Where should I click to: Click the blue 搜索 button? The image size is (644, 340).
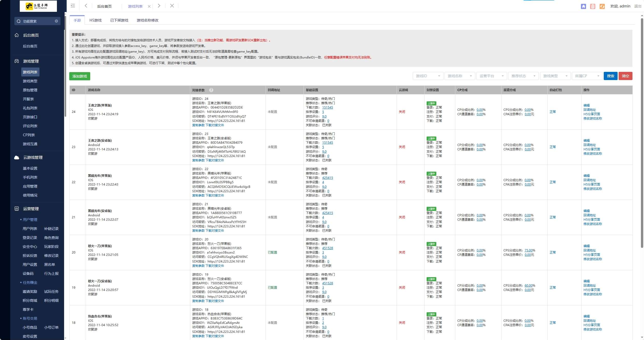(x=610, y=76)
